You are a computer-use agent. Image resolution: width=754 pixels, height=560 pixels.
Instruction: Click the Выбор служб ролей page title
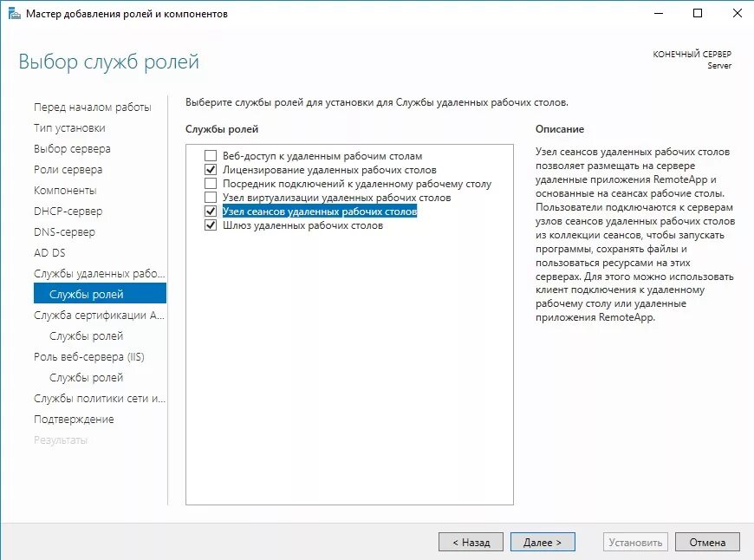pos(108,62)
